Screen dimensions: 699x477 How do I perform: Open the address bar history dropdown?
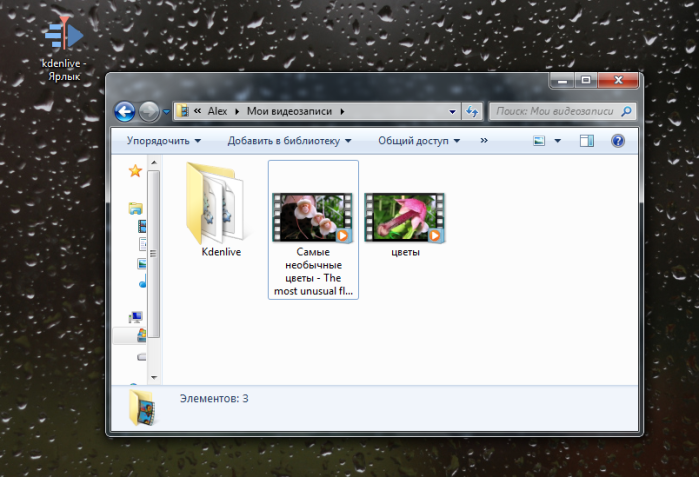point(452,111)
